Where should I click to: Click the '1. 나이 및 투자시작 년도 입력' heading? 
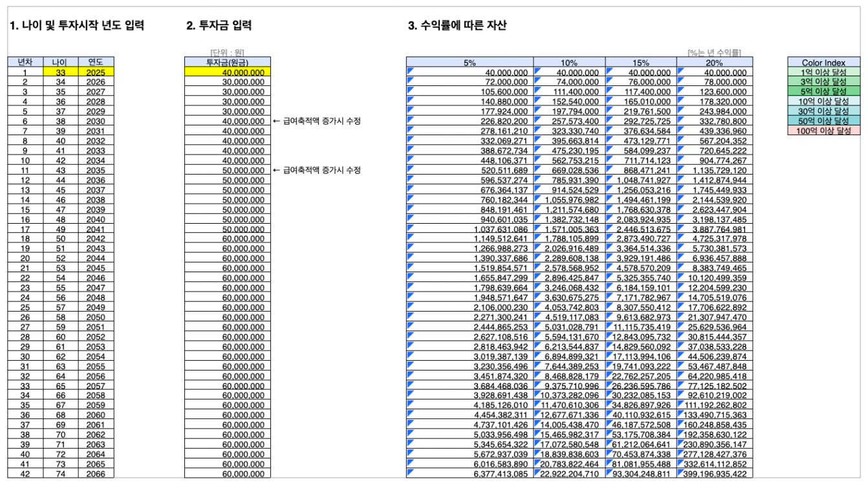point(76,26)
